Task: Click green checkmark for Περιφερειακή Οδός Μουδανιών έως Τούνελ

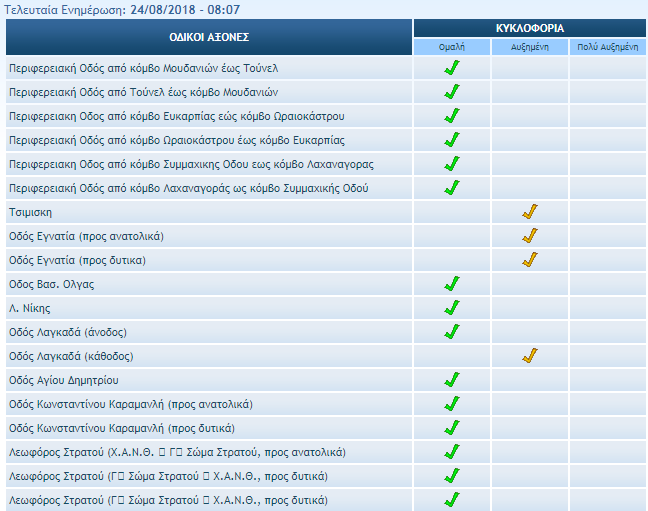Action: click(x=452, y=68)
